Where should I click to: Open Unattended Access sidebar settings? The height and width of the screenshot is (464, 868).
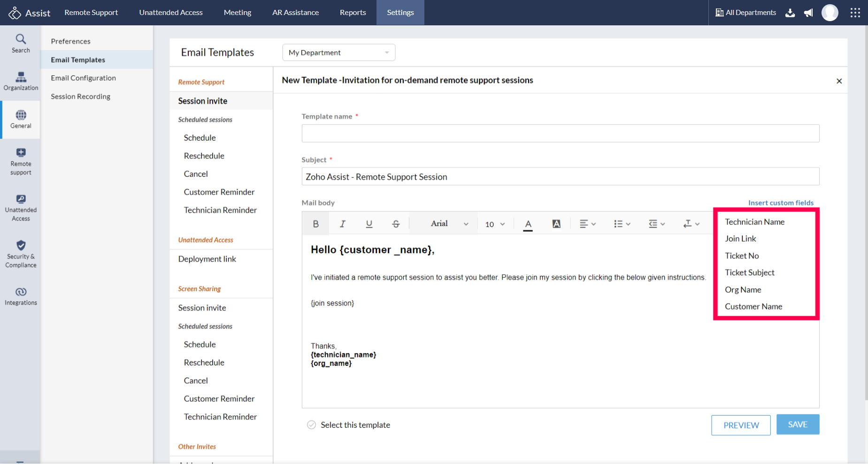click(21, 208)
